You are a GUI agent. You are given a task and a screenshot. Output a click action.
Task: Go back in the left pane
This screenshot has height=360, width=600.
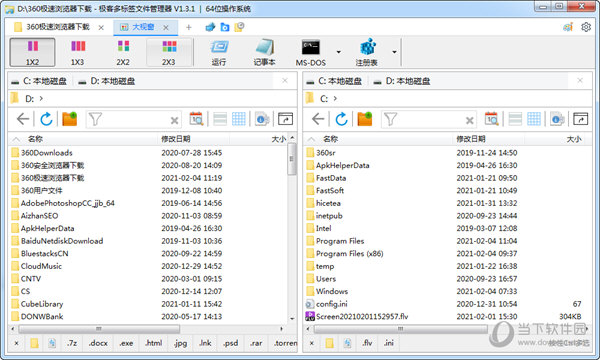point(23,119)
